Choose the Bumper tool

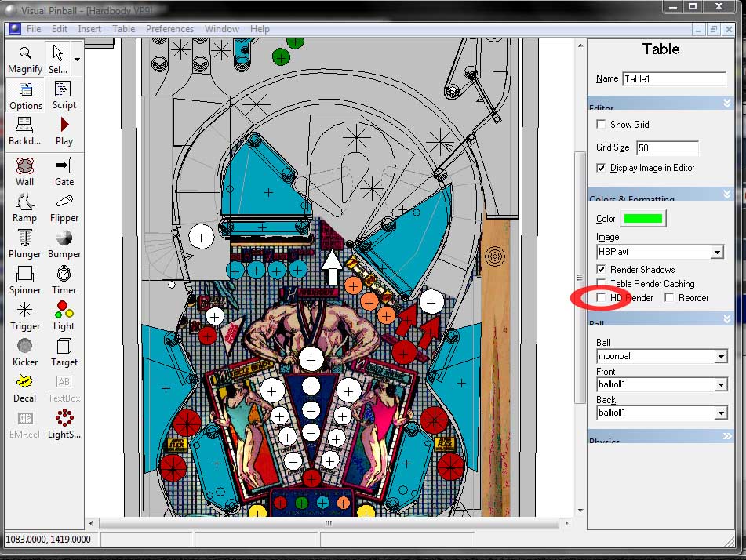pyautogui.click(x=64, y=244)
